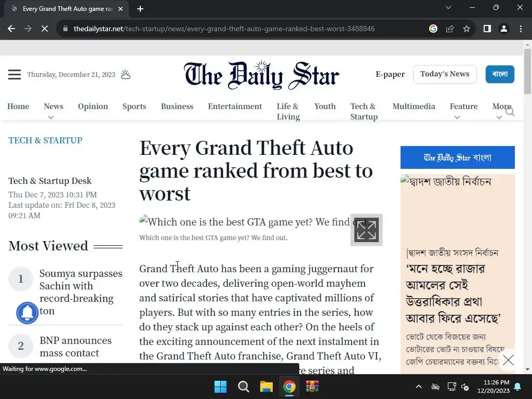The width and height of the screenshot is (532, 399).
Task: Click Today's News button
Action: point(445,74)
